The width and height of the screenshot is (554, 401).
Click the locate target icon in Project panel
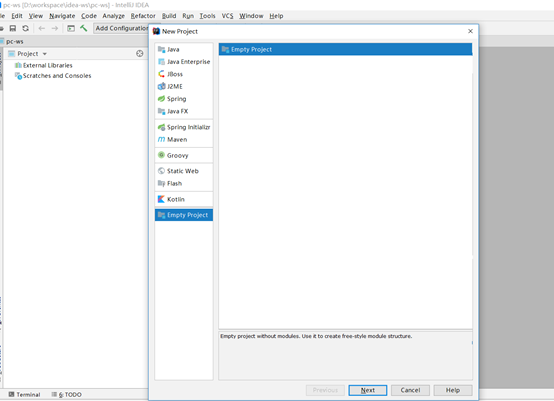[140, 53]
